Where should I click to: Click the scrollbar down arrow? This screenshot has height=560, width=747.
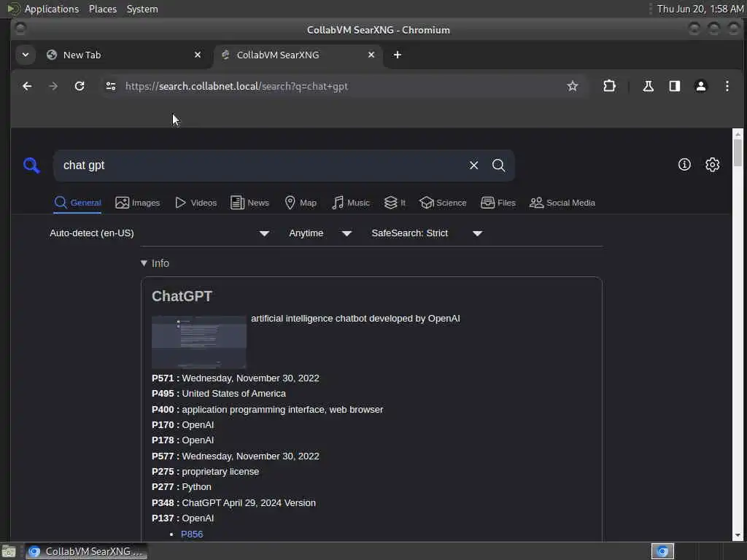[x=738, y=536]
